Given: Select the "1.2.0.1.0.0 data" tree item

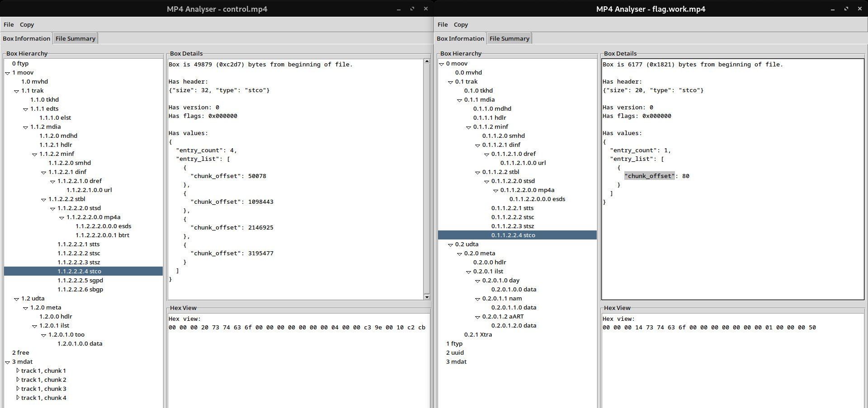Looking at the screenshot, I should pos(80,343).
